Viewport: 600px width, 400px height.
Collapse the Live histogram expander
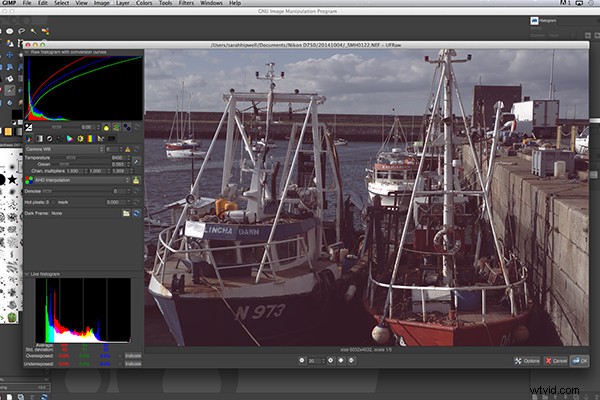[27, 274]
